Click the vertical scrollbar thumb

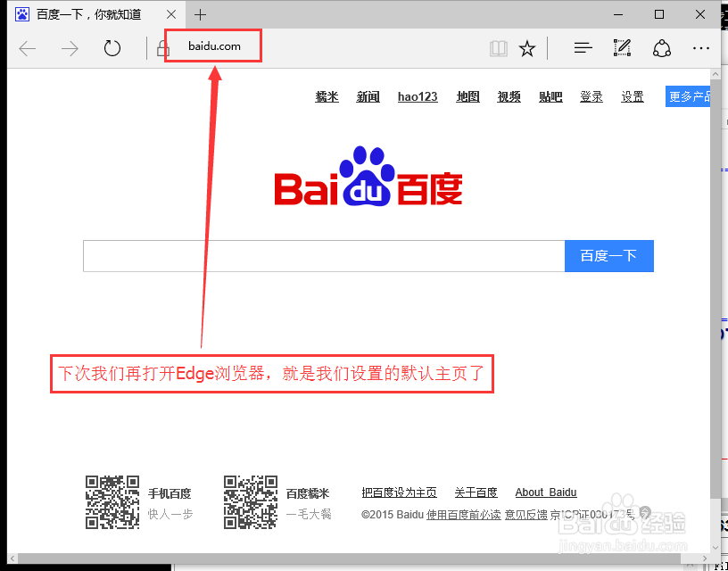point(716,290)
